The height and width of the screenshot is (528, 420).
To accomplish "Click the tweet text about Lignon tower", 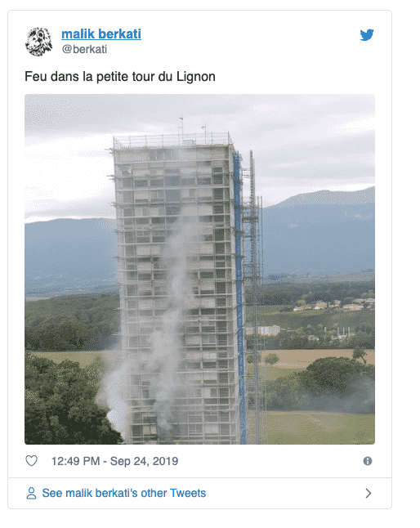I will pos(120,77).
